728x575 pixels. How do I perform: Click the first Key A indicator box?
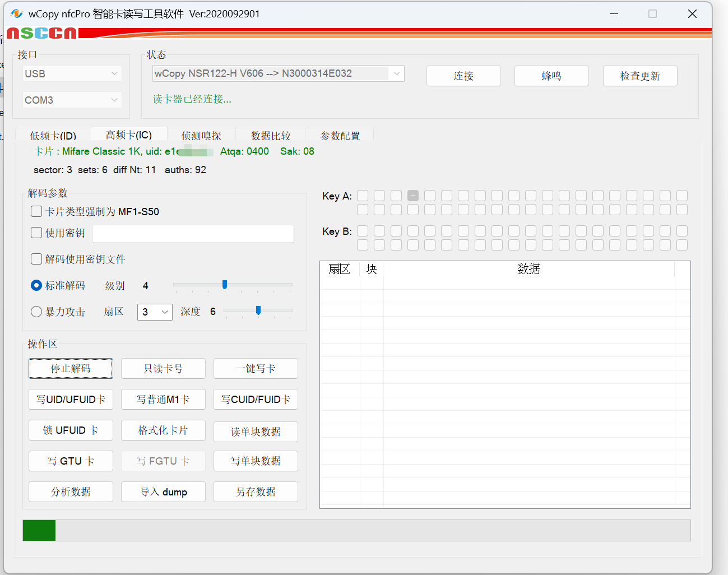coord(363,196)
